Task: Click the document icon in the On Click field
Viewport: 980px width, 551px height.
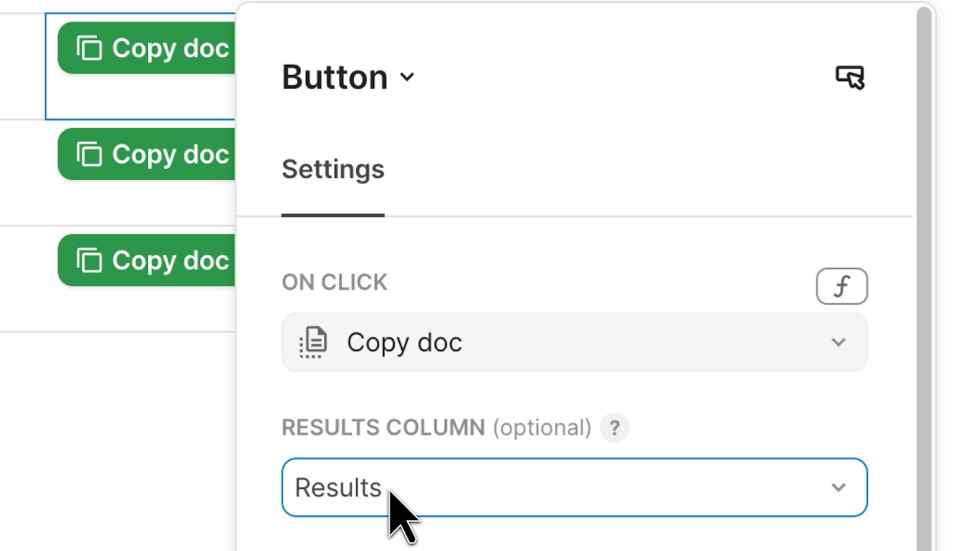Action: (314, 342)
